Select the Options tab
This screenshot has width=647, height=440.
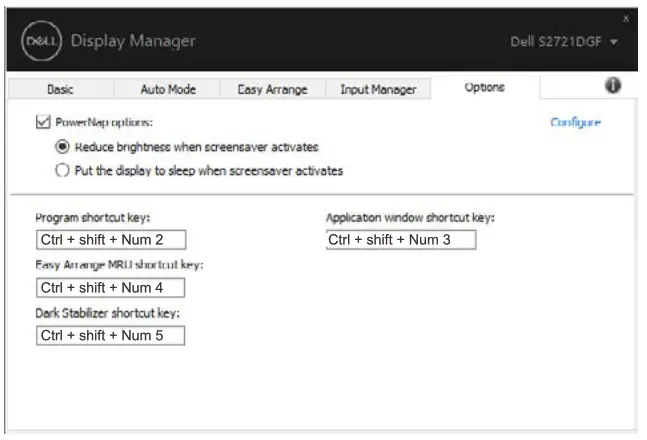[x=485, y=88]
